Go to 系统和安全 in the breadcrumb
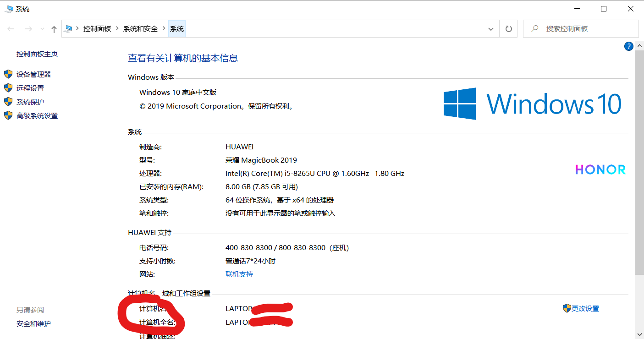The image size is (644, 339). click(x=140, y=28)
